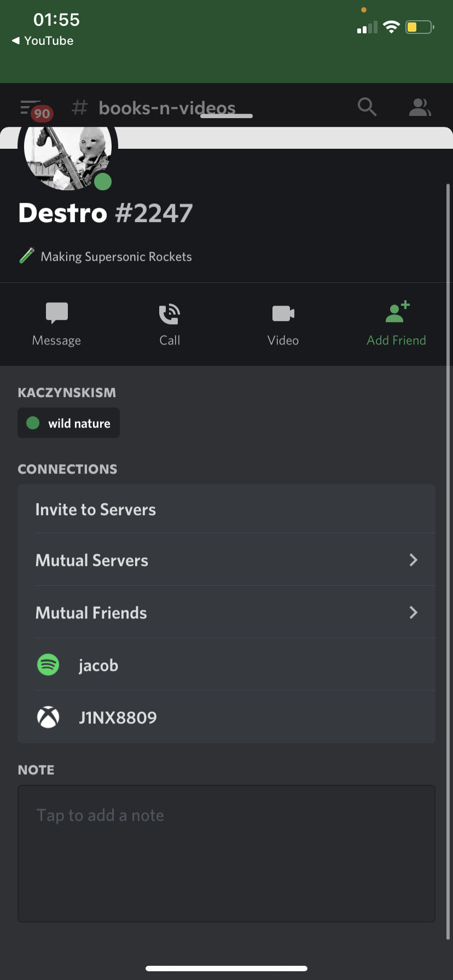Open the Mutual Servers row
The width and height of the screenshot is (453, 980).
(x=92, y=561)
